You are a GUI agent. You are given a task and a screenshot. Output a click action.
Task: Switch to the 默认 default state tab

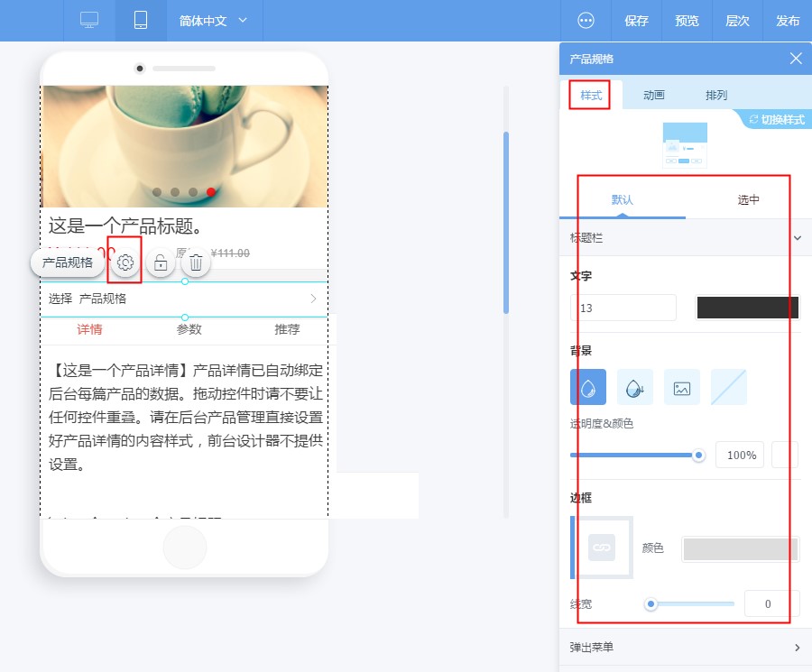(x=622, y=200)
